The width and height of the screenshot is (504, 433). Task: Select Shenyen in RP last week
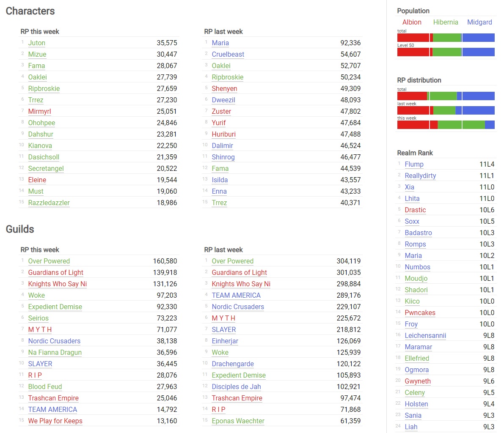[224, 88]
